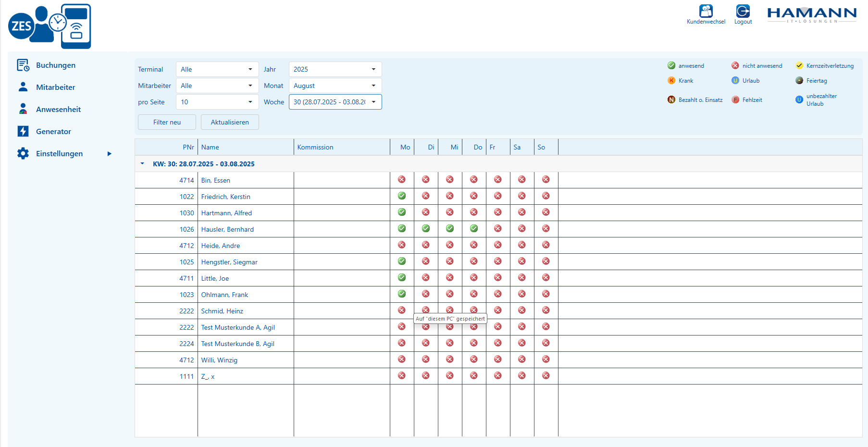This screenshot has width=868, height=447.
Task: Open the Monat dropdown showing August
Action: click(335, 86)
